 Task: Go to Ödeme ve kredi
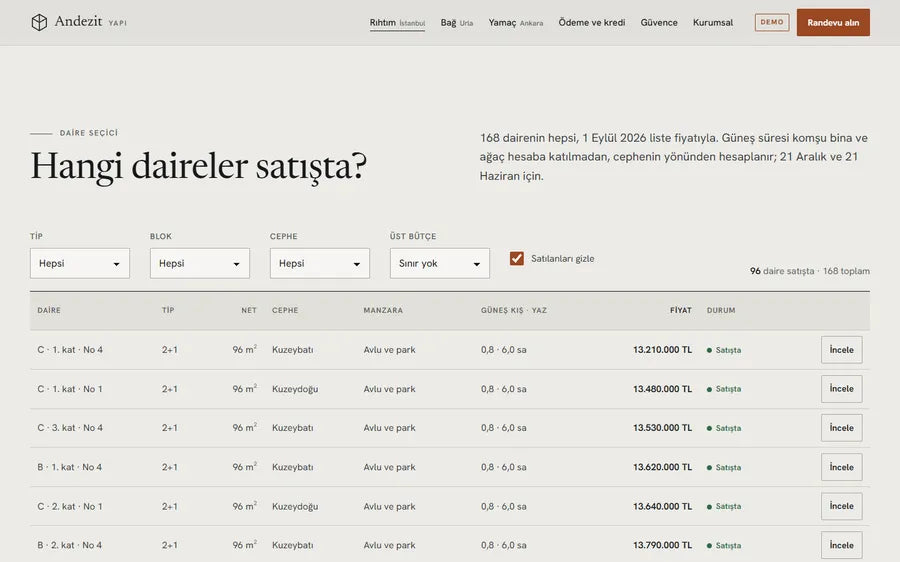tap(592, 22)
